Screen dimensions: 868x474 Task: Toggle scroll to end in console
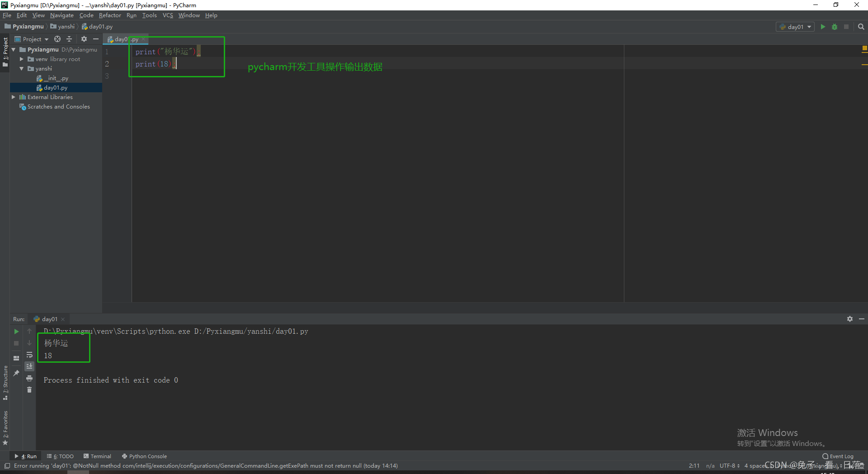click(x=29, y=366)
